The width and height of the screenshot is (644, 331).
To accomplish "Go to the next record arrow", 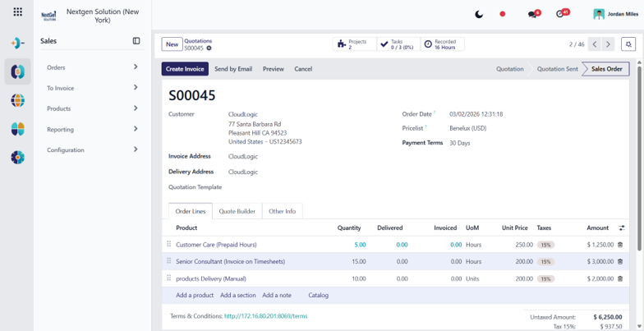I will pos(608,44).
